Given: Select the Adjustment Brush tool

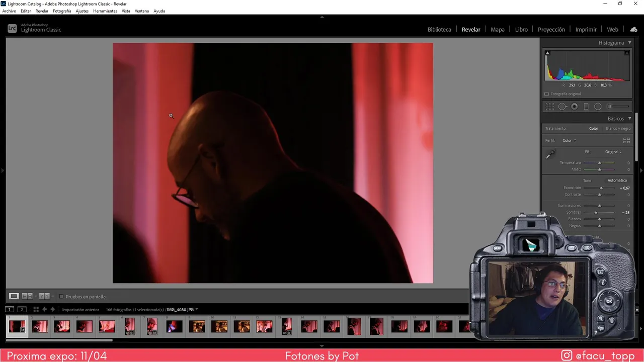Looking at the screenshot, I should tap(618, 107).
